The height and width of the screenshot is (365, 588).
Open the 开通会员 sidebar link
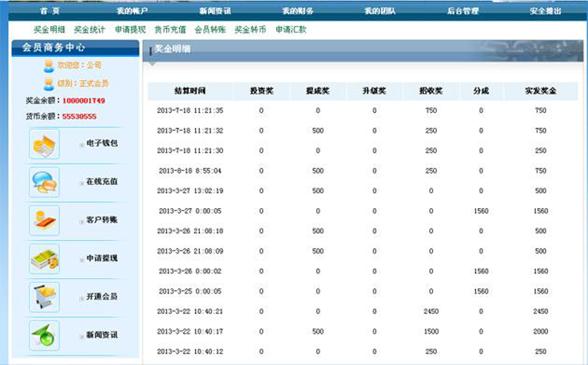point(102,296)
